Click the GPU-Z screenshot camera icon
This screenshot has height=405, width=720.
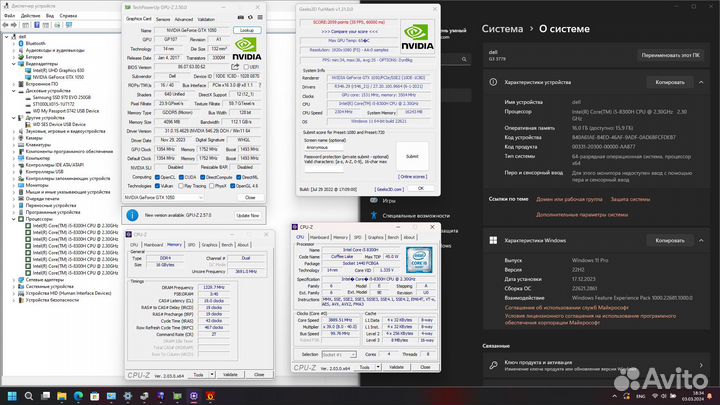241,17
